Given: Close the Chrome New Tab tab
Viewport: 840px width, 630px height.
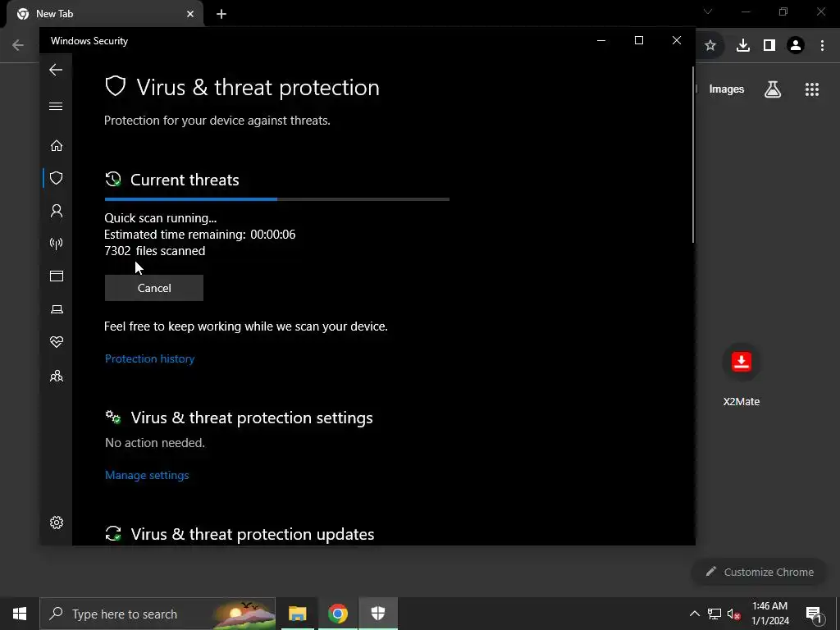Looking at the screenshot, I should coord(190,14).
